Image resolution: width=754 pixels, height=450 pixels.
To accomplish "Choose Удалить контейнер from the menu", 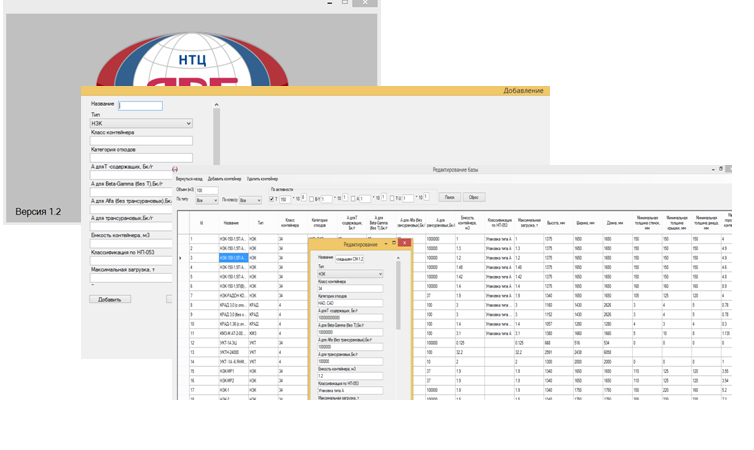I will pos(262,179).
